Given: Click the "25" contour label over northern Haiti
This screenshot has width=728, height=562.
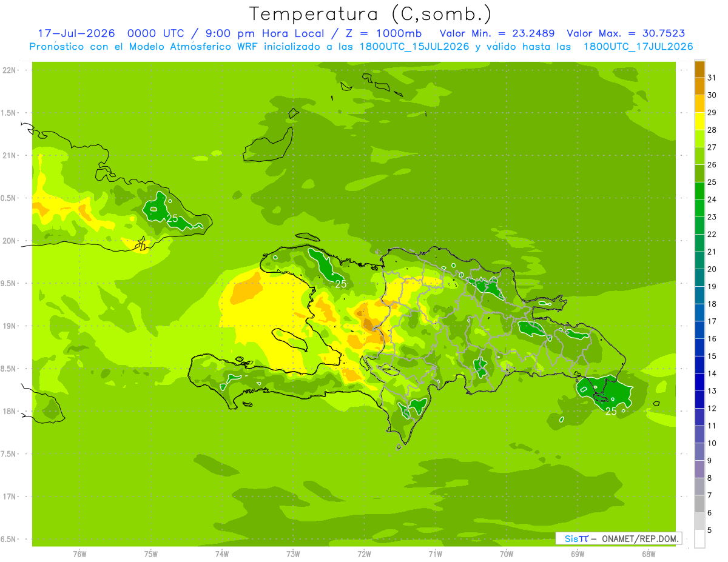Looking at the screenshot, I should pyautogui.click(x=341, y=283).
